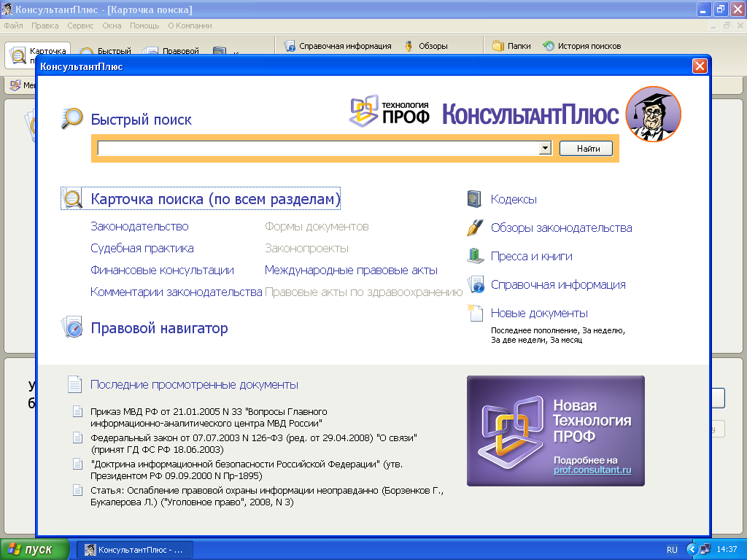Click the Карточка поиска toolbar icon
747x560 pixels.
tap(18, 55)
